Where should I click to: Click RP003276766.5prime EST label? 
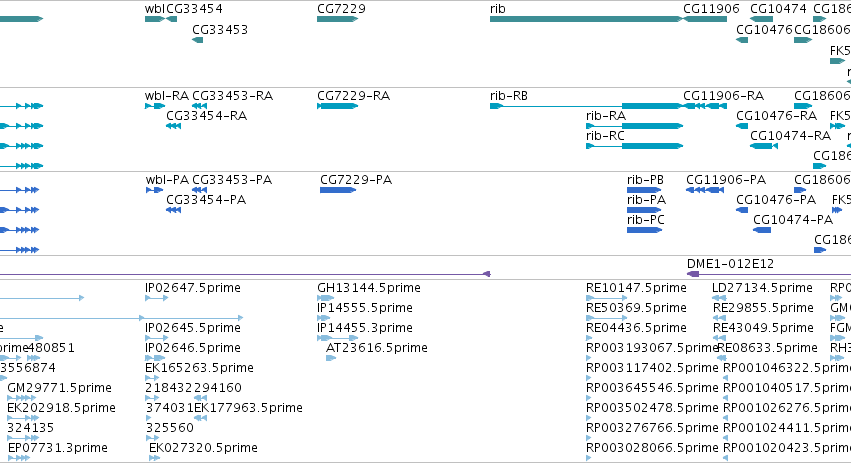click(x=652, y=429)
